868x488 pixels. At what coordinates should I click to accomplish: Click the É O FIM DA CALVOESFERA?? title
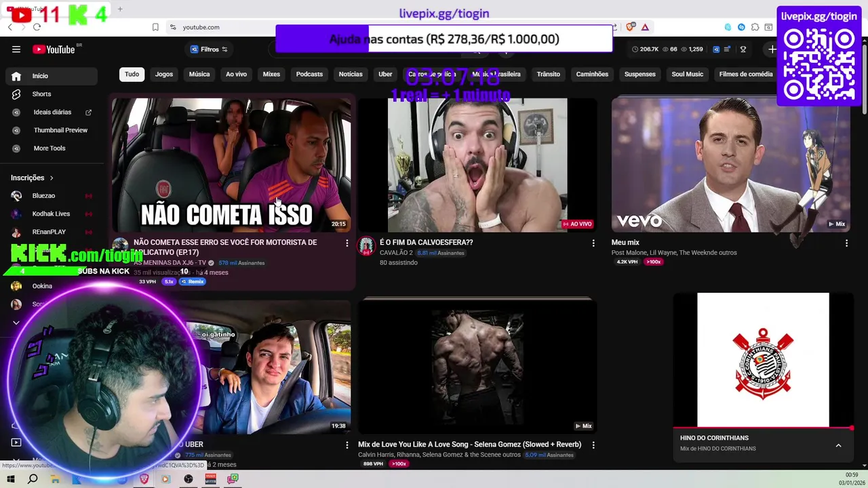tap(427, 242)
